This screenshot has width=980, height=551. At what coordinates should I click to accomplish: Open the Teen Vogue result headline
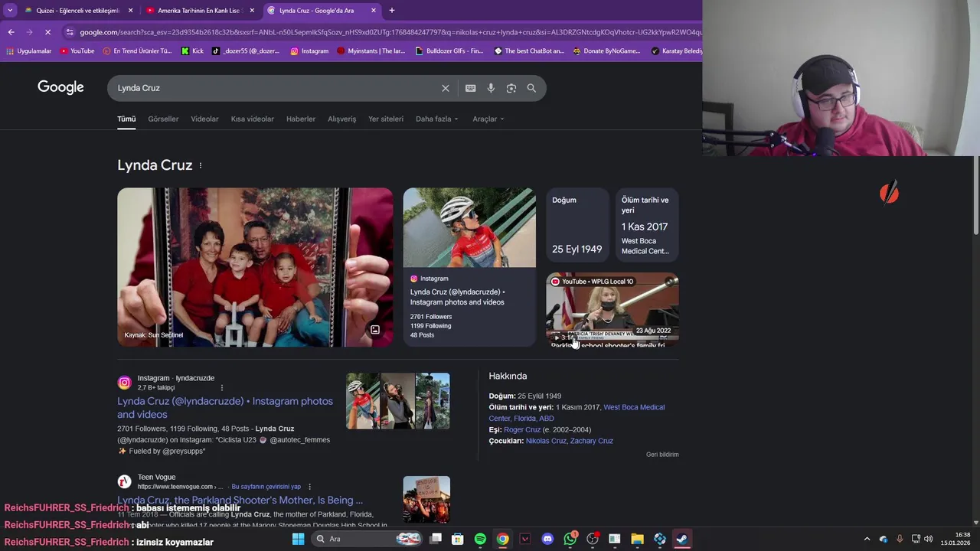click(240, 500)
